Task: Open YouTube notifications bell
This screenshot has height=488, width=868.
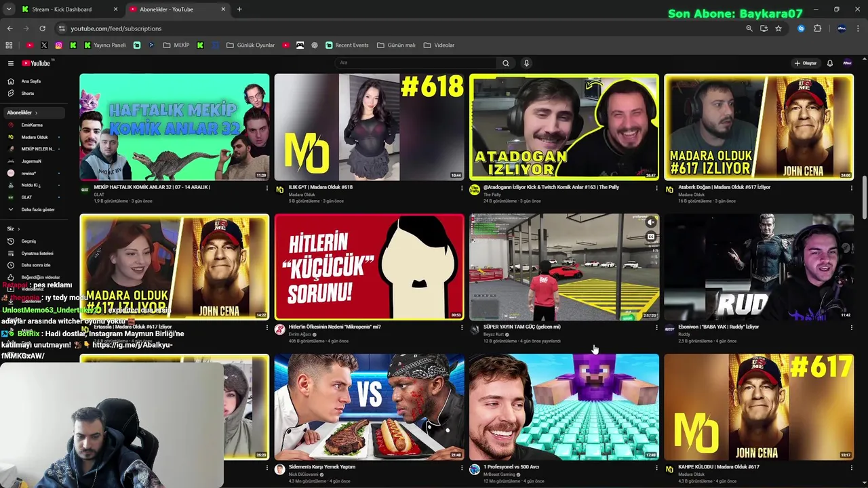Action: [x=829, y=63]
